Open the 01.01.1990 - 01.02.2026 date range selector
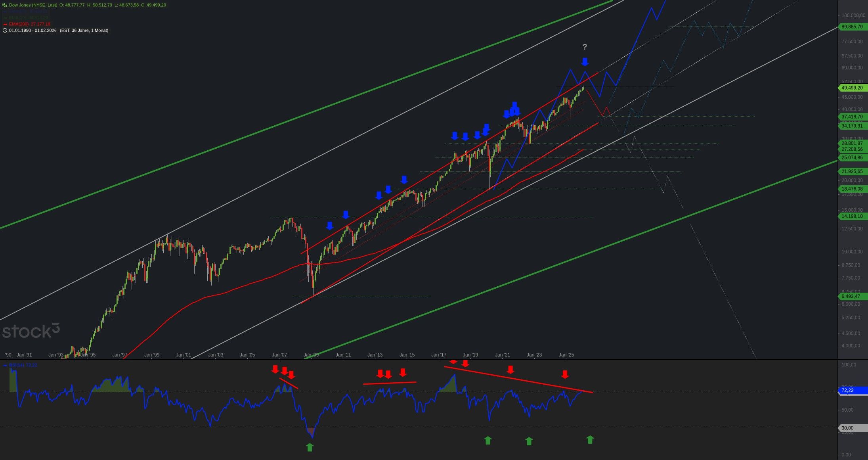This screenshot has height=460, width=868. point(33,31)
